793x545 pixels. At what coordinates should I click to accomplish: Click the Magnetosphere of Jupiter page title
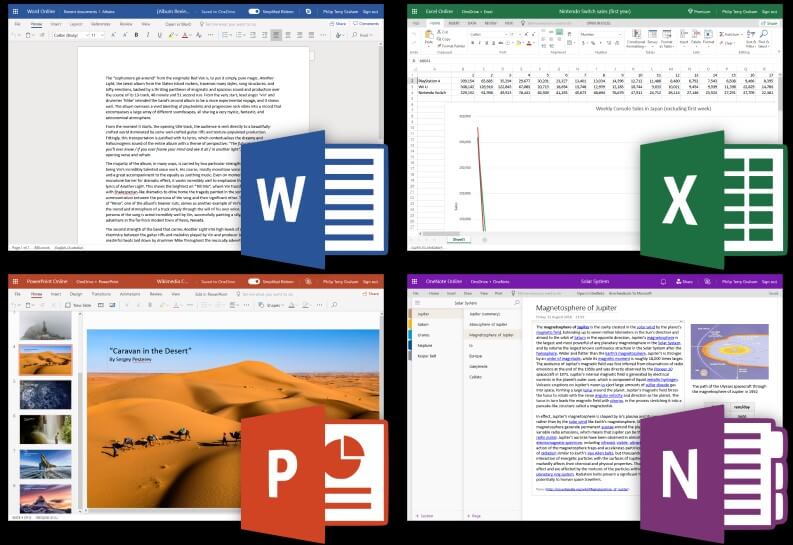576,307
